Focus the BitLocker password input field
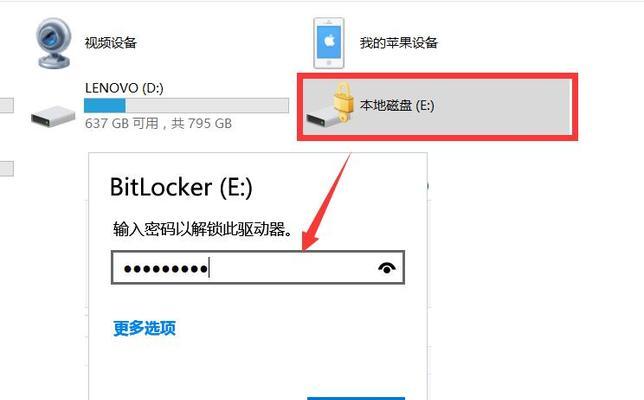644x400 pixels. pyautogui.click(x=258, y=268)
